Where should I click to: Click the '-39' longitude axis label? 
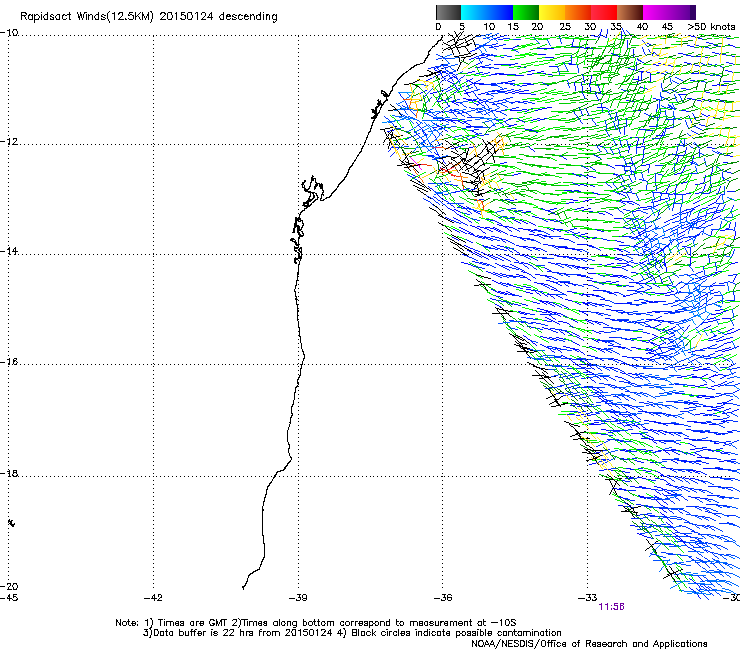pyautogui.click(x=298, y=598)
